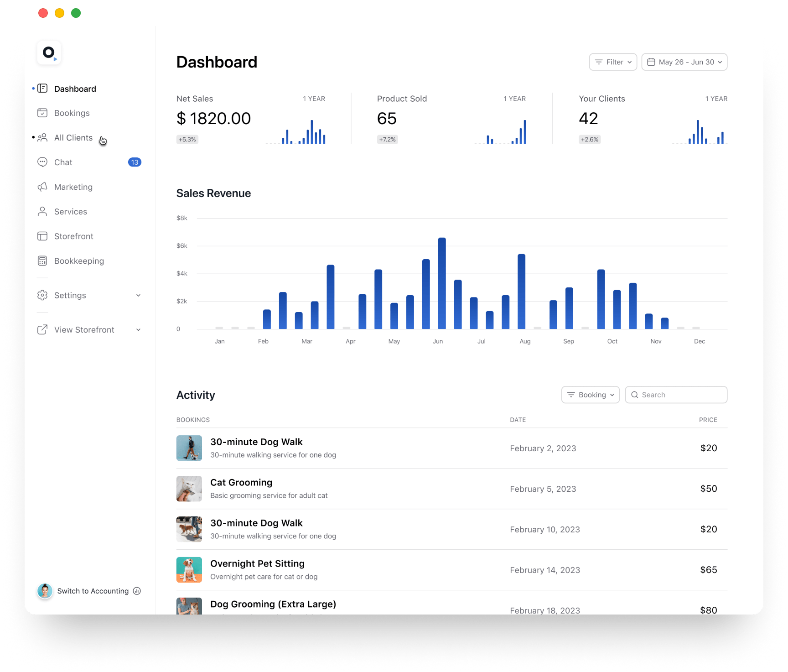Open Bookkeeping in the sidebar
Screen dimensions: 788x672
point(79,261)
